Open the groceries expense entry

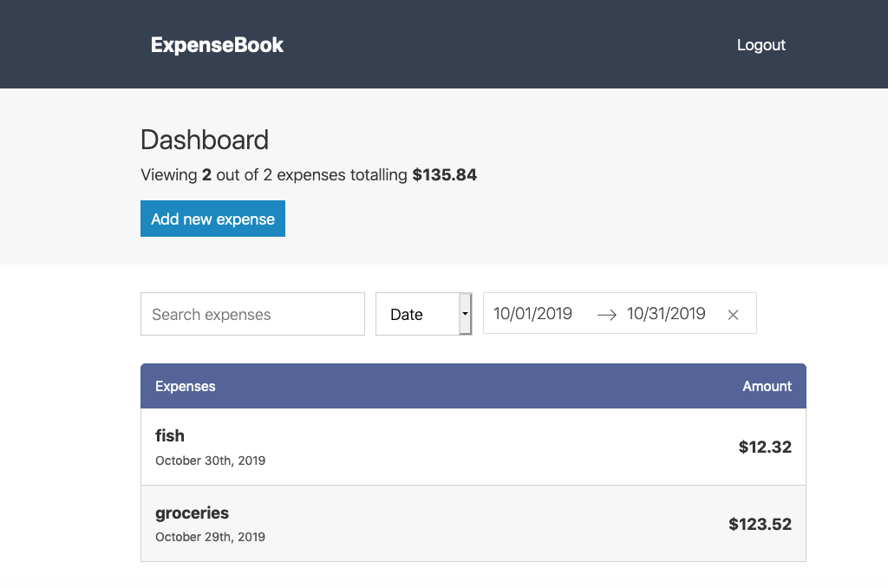(192, 513)
